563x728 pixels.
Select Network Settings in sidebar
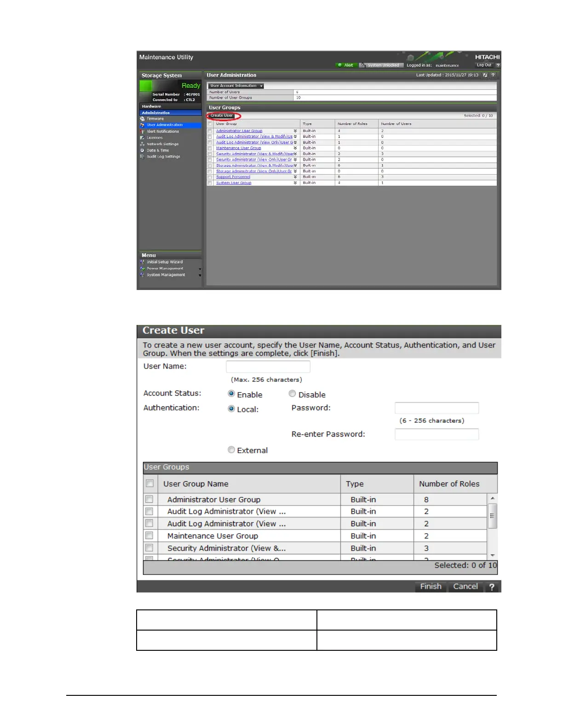163,144
